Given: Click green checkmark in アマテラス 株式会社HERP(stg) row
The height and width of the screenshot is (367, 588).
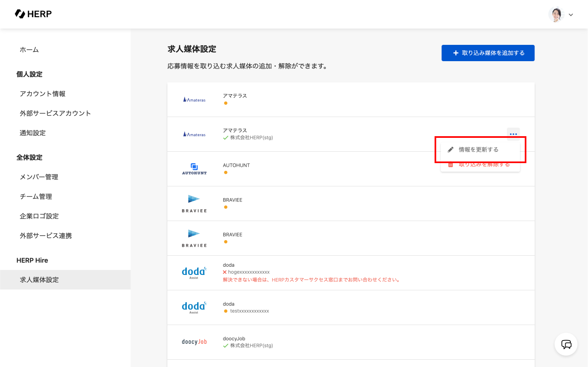Looking at the screenshot, I should [226, 138].
